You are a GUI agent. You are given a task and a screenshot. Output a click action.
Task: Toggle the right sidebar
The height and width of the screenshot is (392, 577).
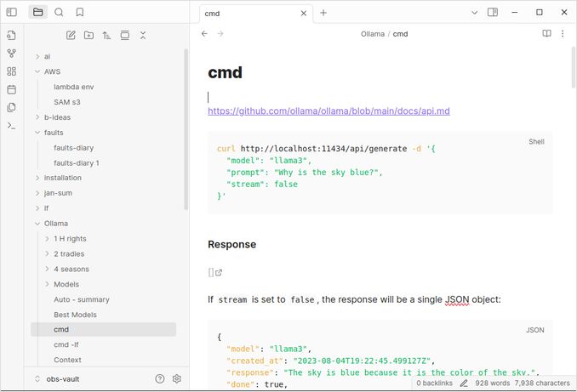493,12
